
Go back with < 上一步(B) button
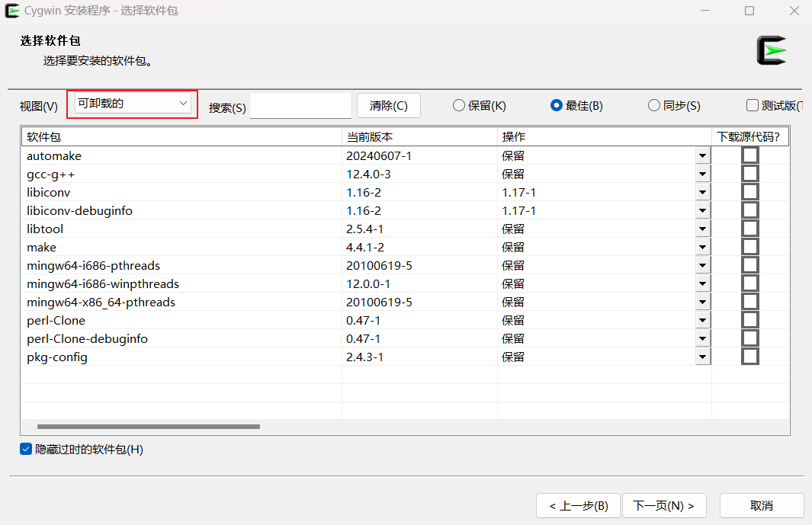point(578,505)
